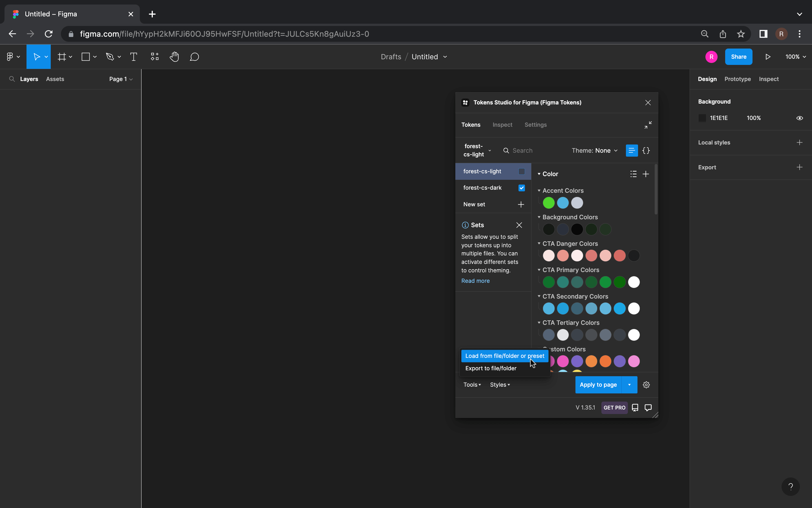Add an Export setting with plus
The image size is (812, 508).
(800, 167)
